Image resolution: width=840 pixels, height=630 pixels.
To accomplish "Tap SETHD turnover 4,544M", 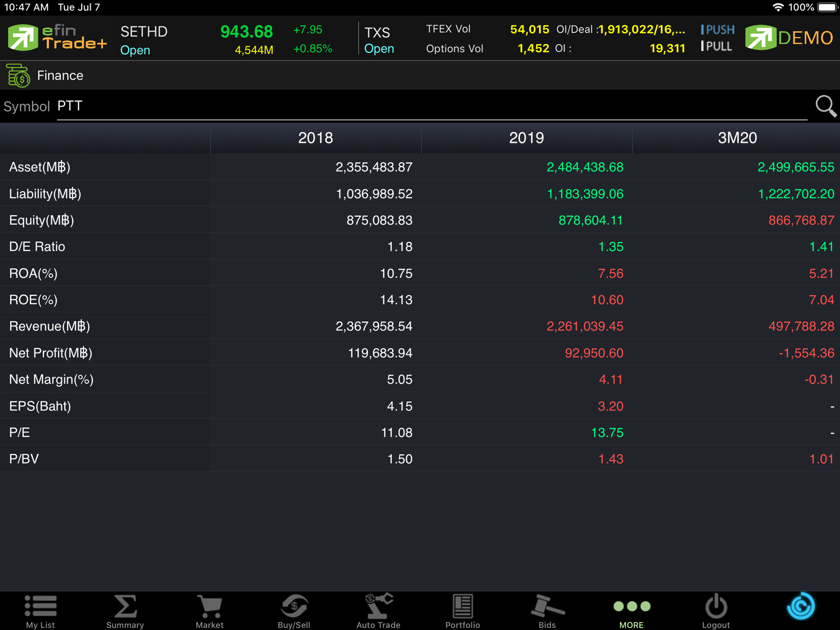I will 254,50.
